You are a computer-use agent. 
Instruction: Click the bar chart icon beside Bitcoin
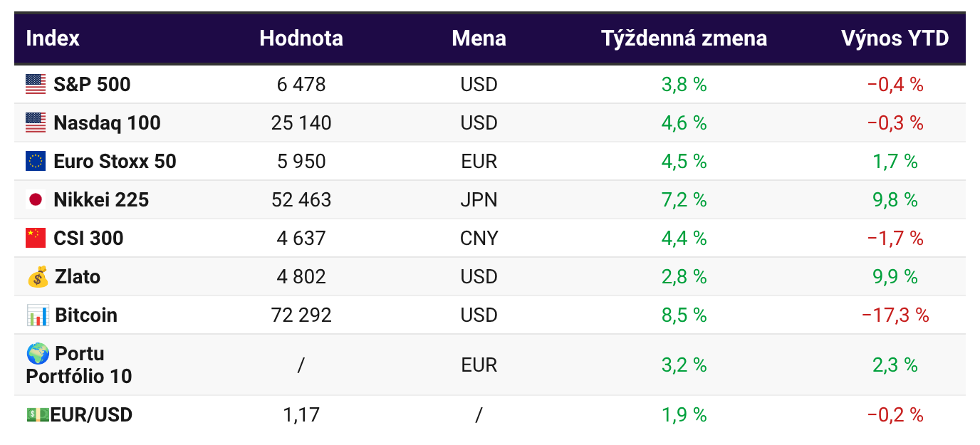coord(38,315)
